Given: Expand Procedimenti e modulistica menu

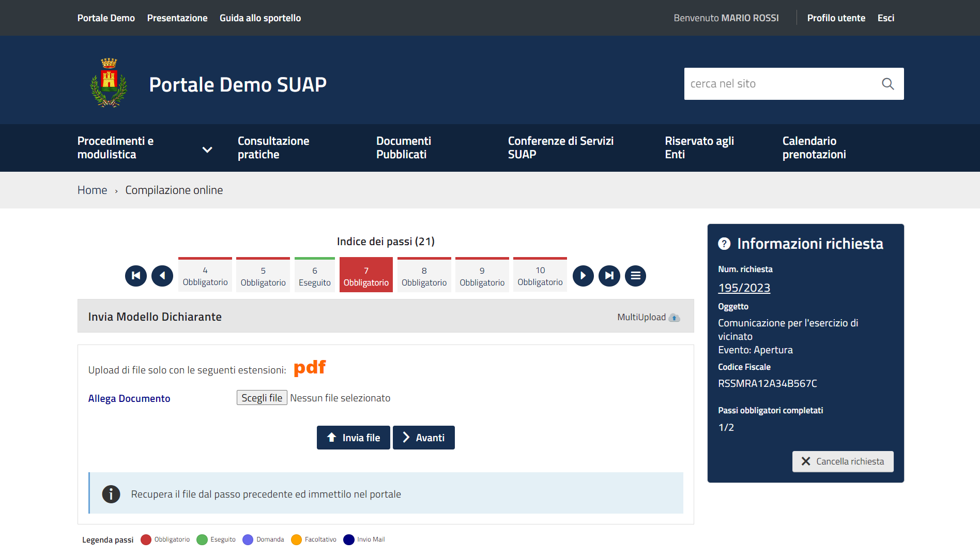Looking at the screenshot, I should (x=207, y=149).
